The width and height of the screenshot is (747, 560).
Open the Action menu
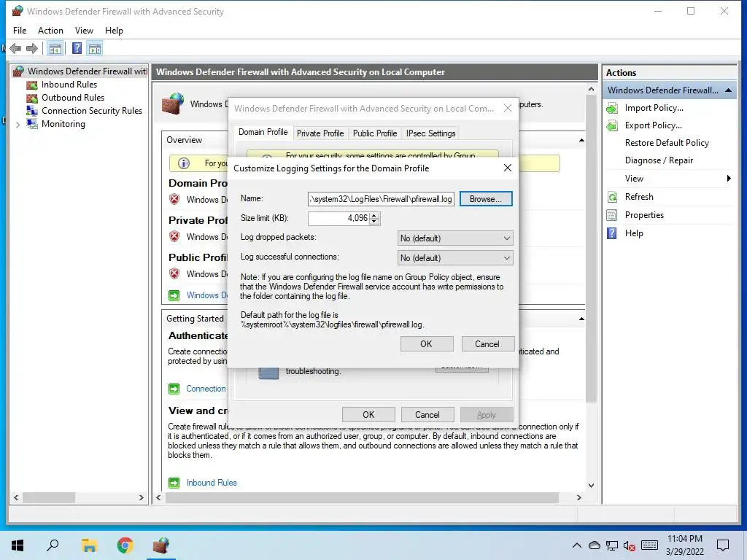click(50, 31)
